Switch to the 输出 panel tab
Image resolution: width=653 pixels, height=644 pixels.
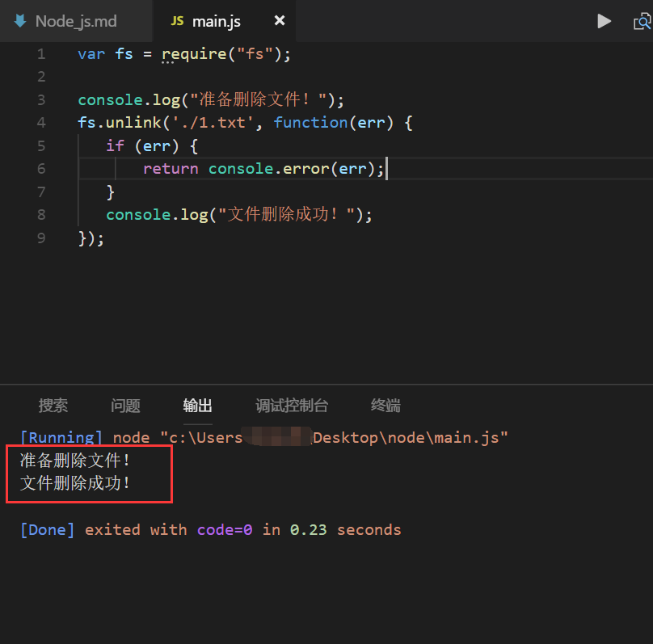pyautogui.click(x=198, y=406)
